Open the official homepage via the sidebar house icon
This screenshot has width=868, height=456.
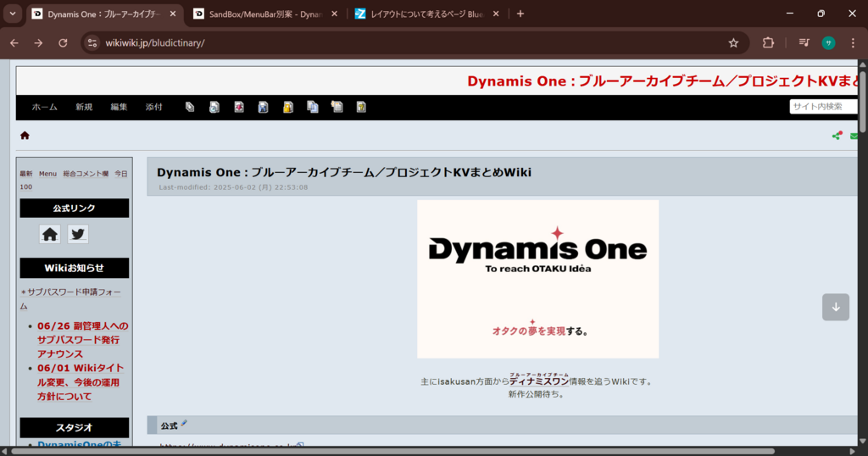(50, 234)
